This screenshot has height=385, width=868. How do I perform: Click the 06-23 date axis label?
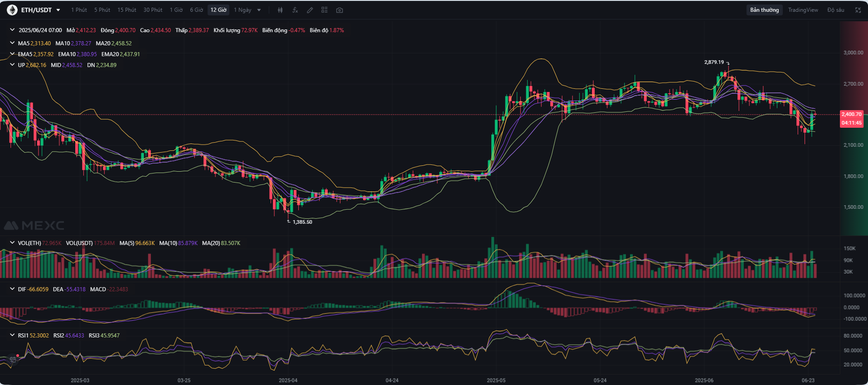pos(808,380)
